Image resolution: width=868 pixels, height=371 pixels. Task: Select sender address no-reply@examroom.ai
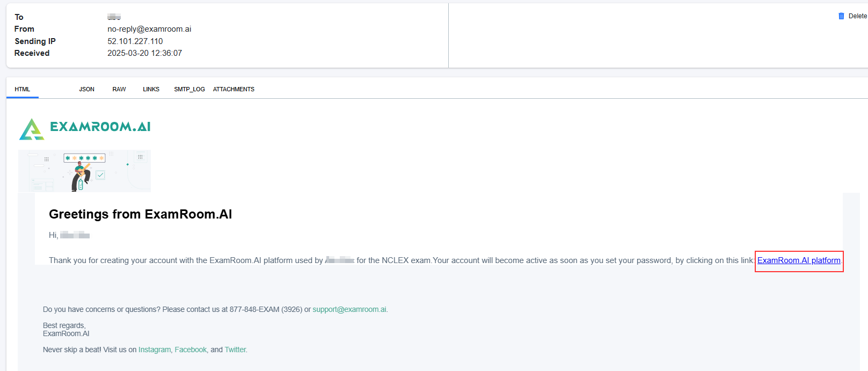tap(149, 29)
